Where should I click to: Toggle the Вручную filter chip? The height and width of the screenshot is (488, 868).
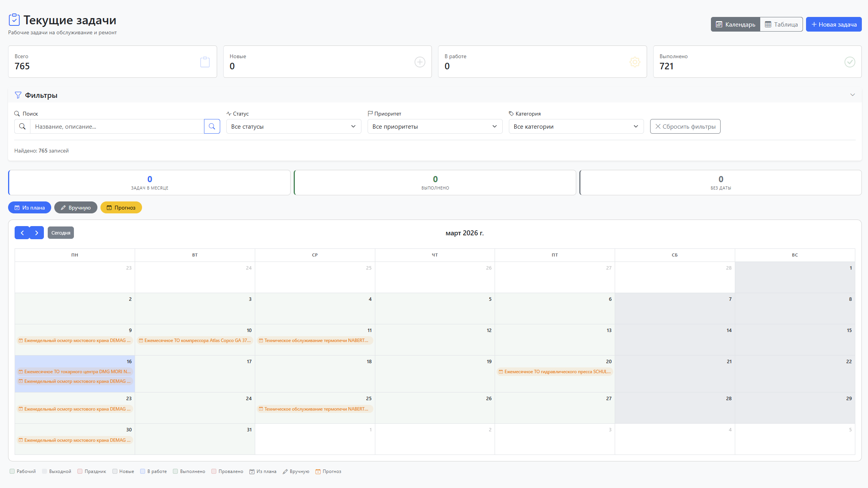[75, 208]
